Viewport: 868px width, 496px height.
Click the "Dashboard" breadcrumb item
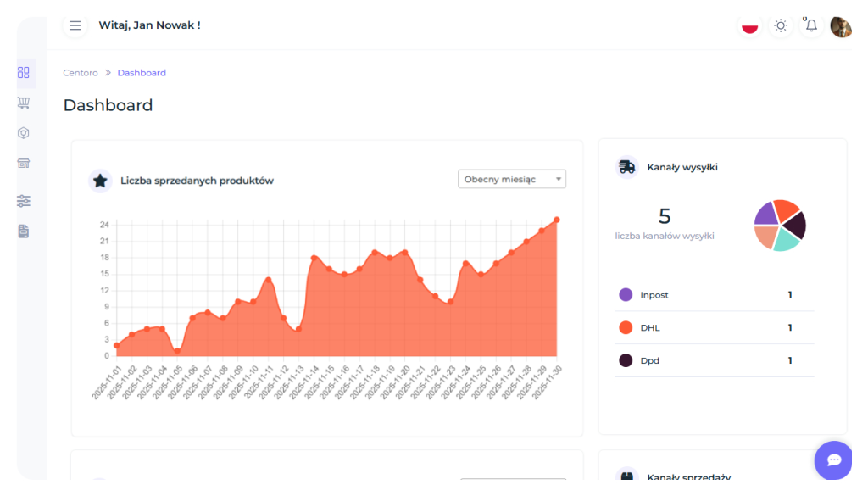tap(142, 73)
